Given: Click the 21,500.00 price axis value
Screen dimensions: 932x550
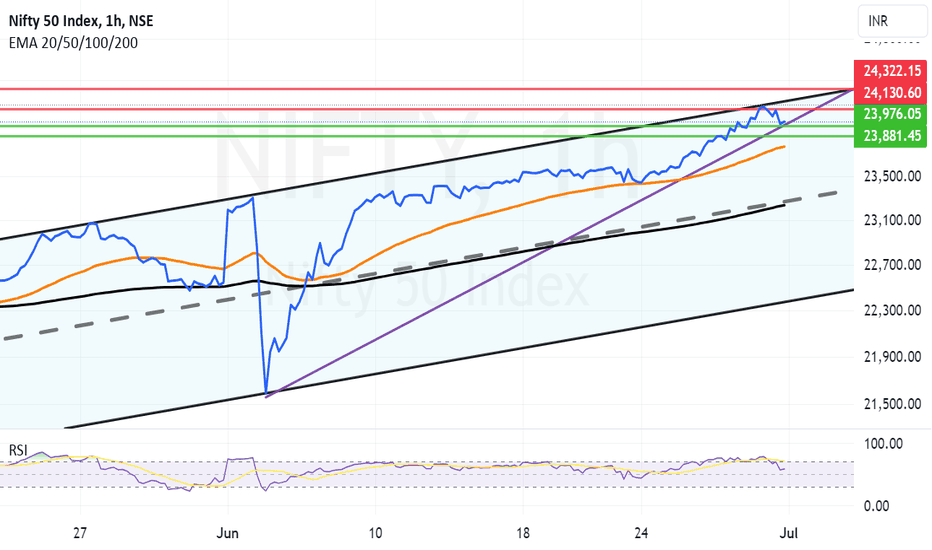Looking at the screenshot, I should pos(892,404).
